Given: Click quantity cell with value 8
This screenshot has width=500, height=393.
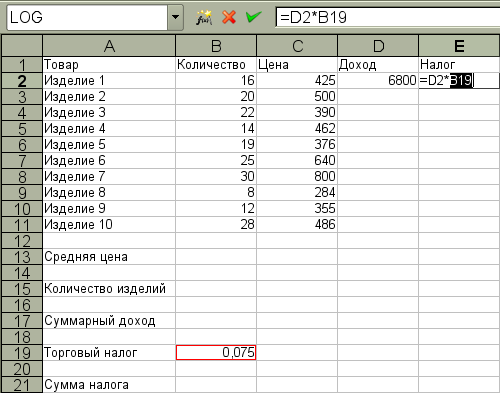Looking at the screenshot, I should coord(216,193).
